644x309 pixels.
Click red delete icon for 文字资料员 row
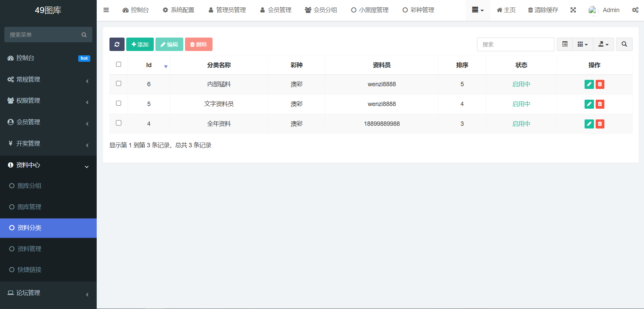tap(600, 104)
